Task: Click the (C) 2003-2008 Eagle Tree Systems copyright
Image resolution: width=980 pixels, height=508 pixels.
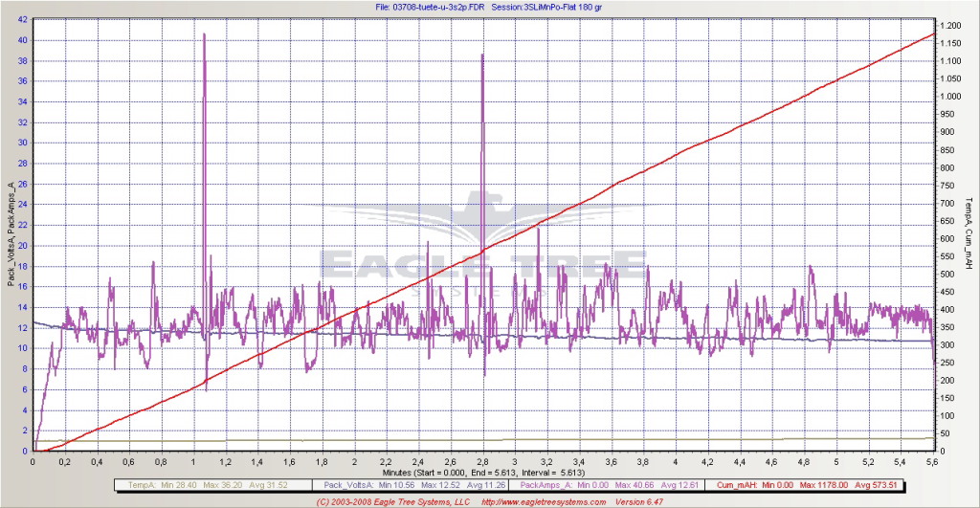Action: (x=393, y=501)
